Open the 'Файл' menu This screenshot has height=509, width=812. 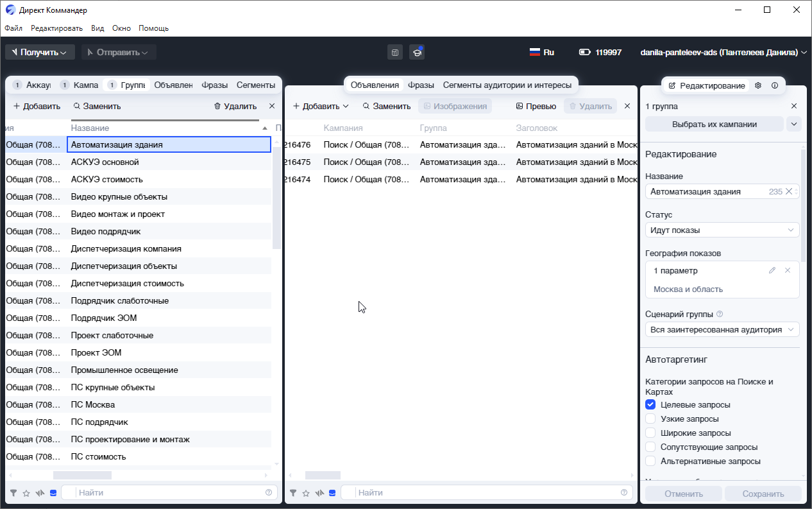click(13, 28)
